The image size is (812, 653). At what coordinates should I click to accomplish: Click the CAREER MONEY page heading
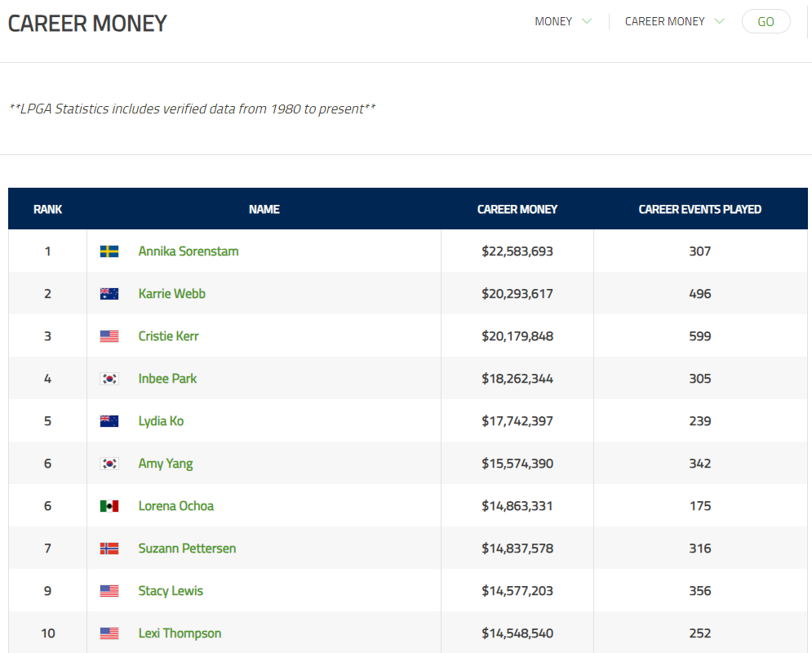click(87, 24)
